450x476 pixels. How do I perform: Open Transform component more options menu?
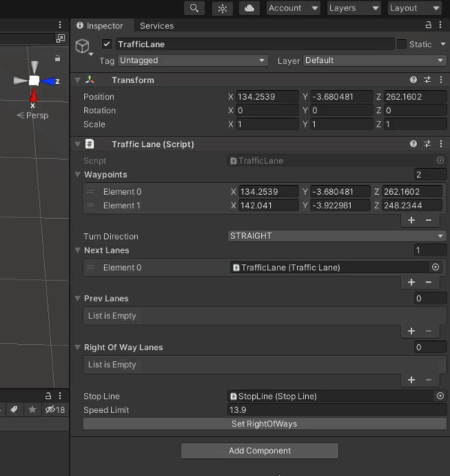click(x=440, y=80)
